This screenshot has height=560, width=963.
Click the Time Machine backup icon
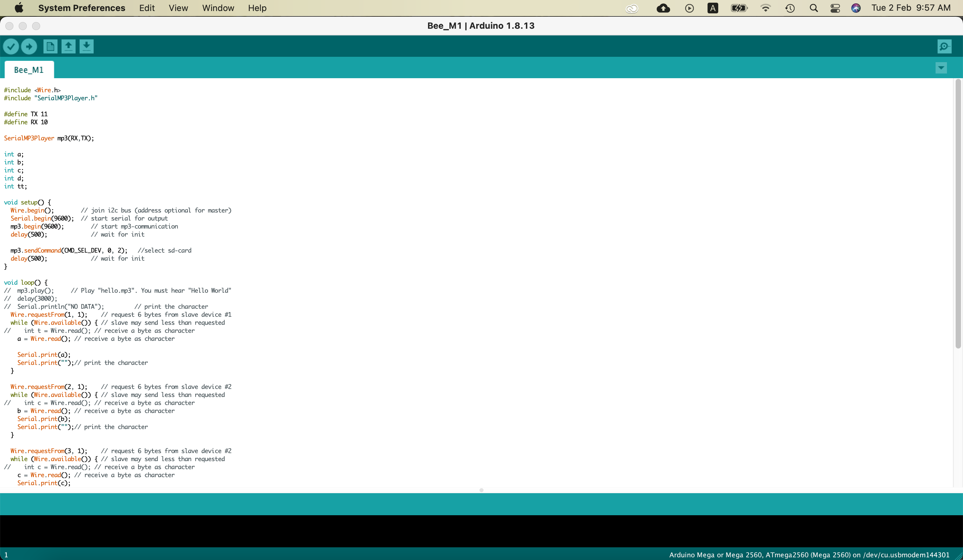coord(791,8)
